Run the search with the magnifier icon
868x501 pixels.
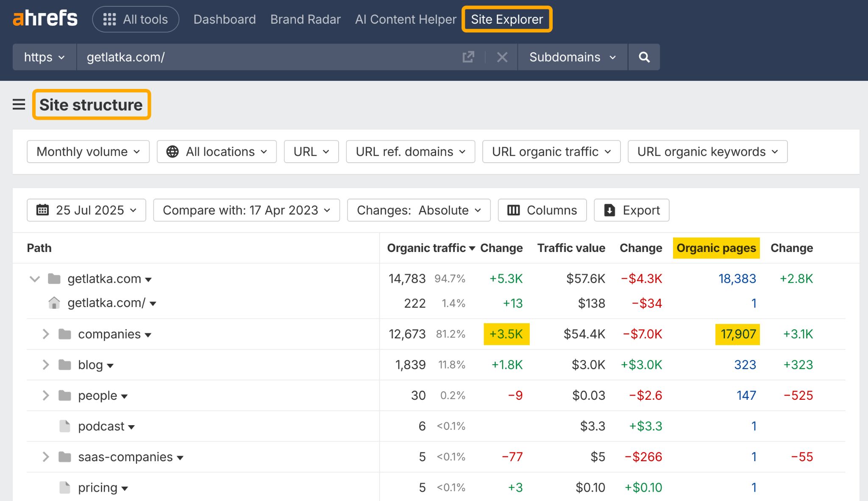pyautogui.click(x=644, y=57)
